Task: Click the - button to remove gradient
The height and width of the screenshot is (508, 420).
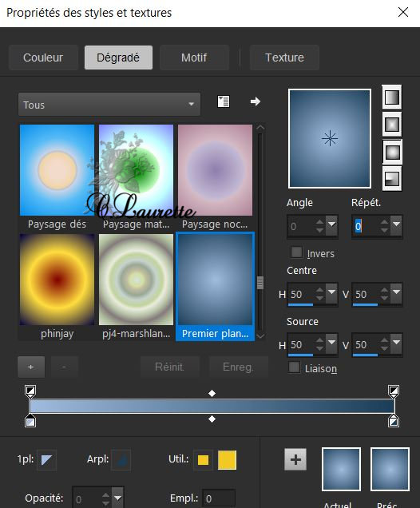Action: coord(64,367)
